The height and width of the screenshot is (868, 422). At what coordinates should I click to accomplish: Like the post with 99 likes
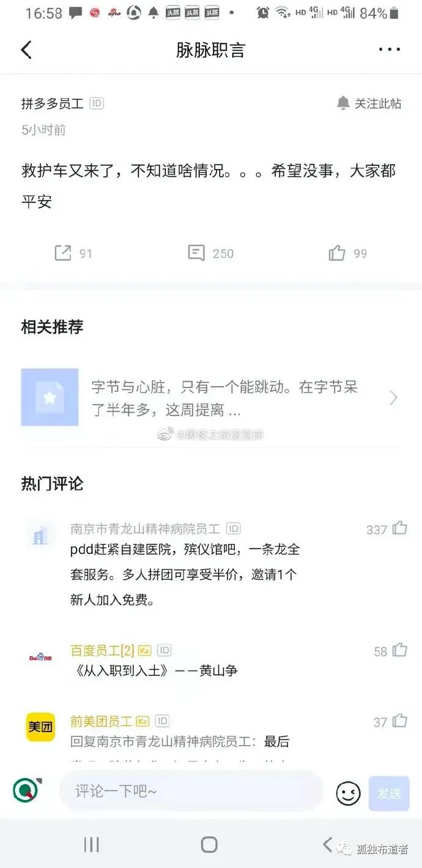coord(337,253)
